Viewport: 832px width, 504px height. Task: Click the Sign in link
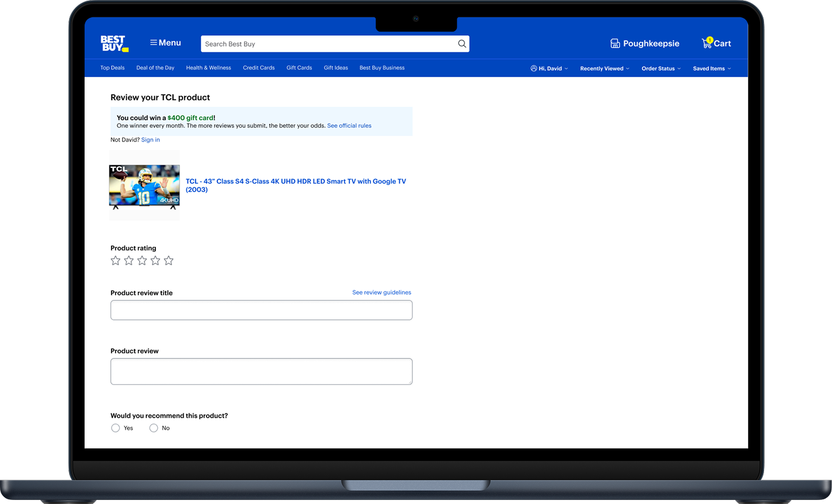click(x=151, y=140)
